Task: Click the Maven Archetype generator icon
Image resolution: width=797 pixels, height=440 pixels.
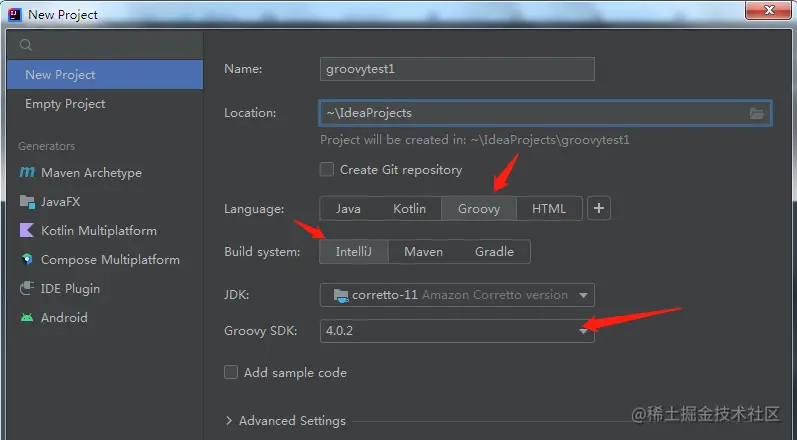Action: [27, 173]
